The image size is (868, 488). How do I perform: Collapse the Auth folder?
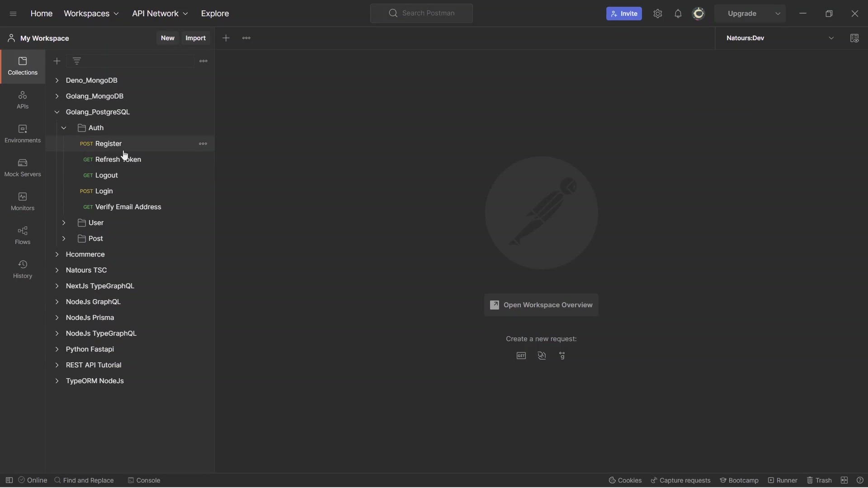(64, 128)
